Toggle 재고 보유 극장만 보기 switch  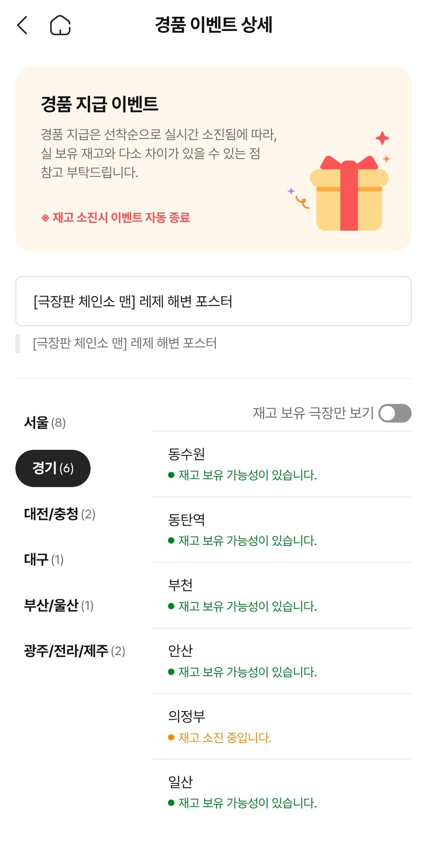395,413
